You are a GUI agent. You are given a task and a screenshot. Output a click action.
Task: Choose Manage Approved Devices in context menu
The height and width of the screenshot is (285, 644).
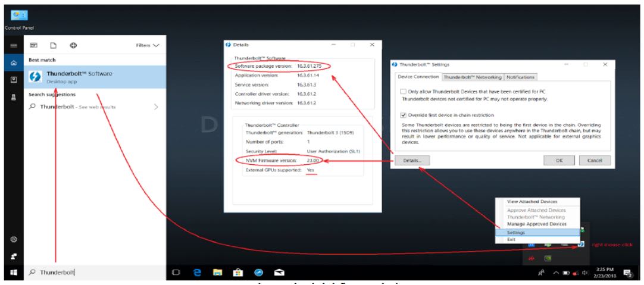point(537,224)
